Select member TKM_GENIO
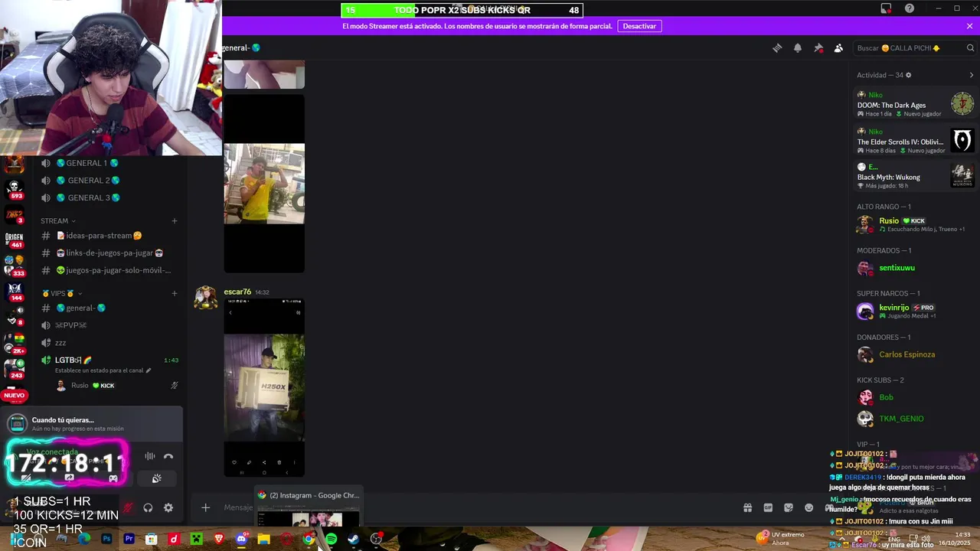 (x=915, y=419)
